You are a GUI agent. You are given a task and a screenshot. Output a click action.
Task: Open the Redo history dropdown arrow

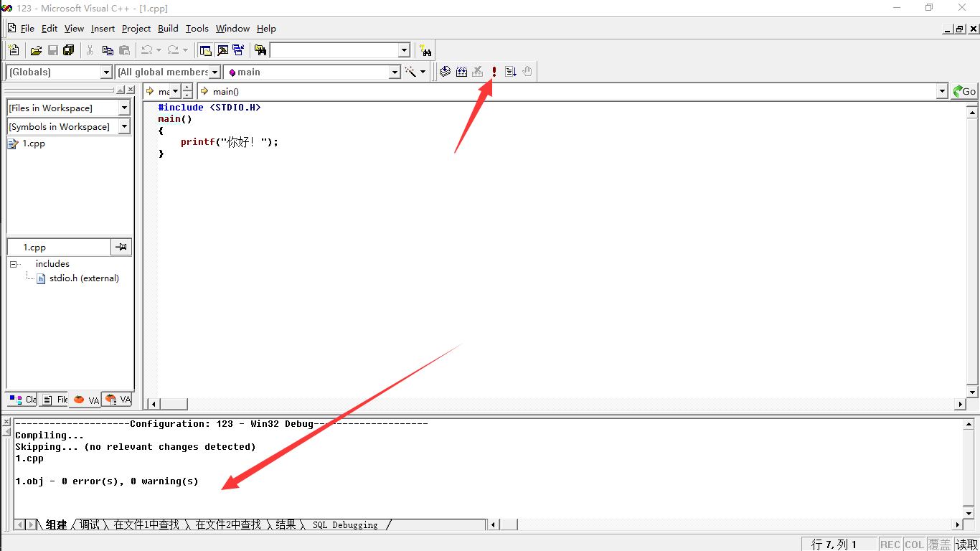(185, 50)
